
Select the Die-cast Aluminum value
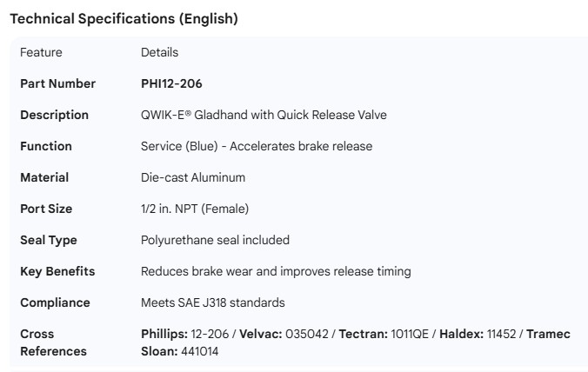click(193, 177)
